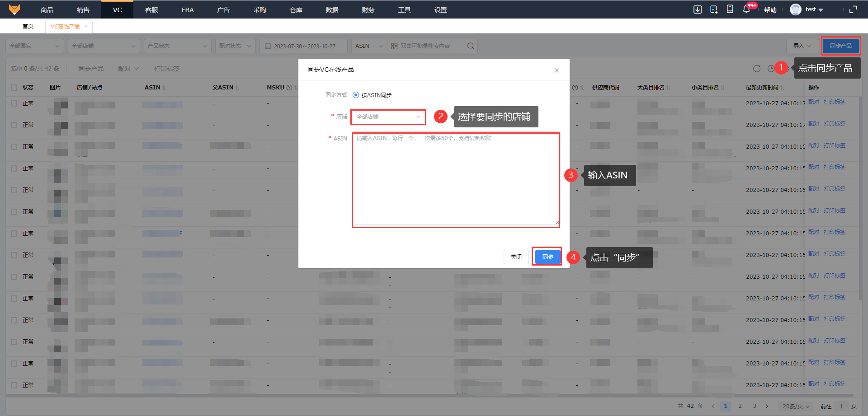Viewport: 868px width, 416px height.
Task: Go to previous page with left arrow
Action: point(713,406)
